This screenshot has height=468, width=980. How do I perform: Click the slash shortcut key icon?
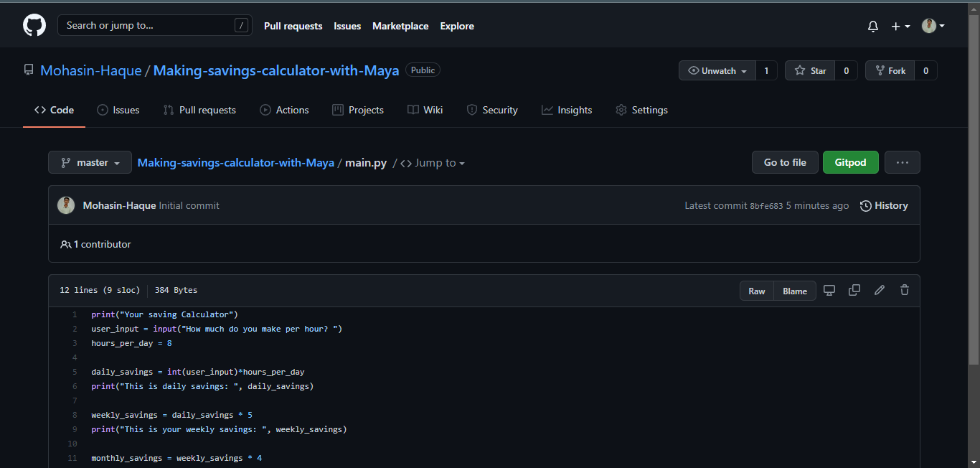pos(241,26)
